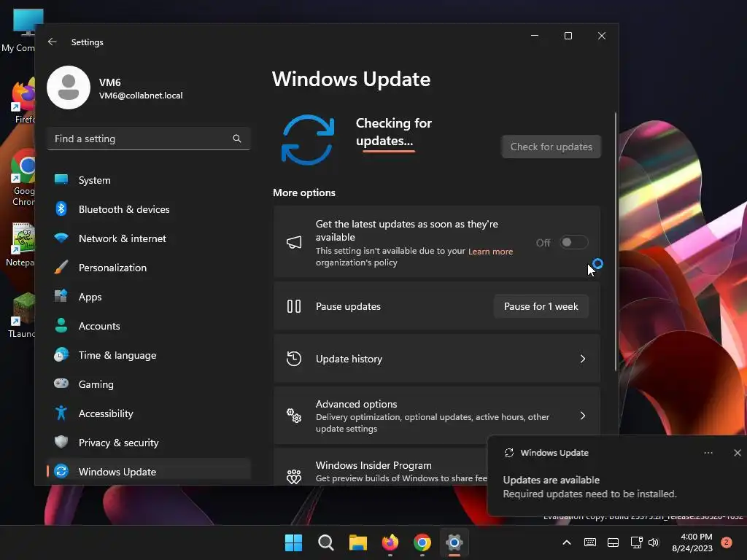Click the touch keyboard tray icon
The image size is (747, 560).
589,542
